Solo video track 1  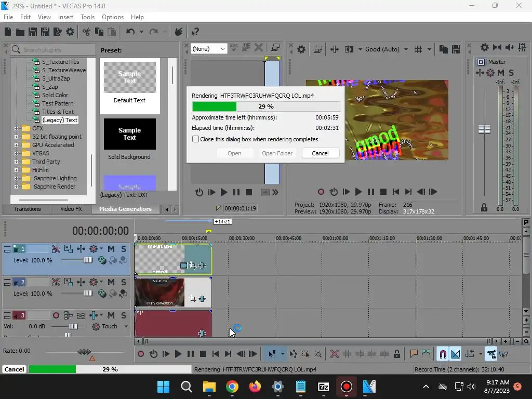pos(124,249)
